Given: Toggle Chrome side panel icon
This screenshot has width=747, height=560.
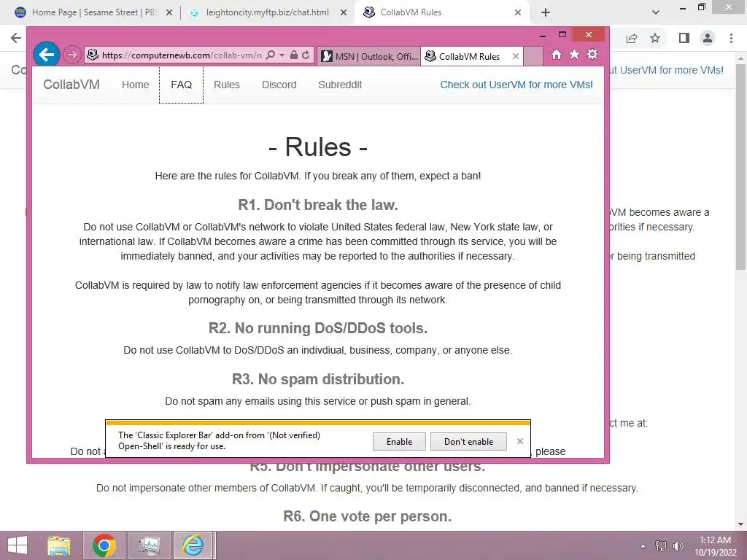Looking at the screenshot, I should [x=684, y=38].
